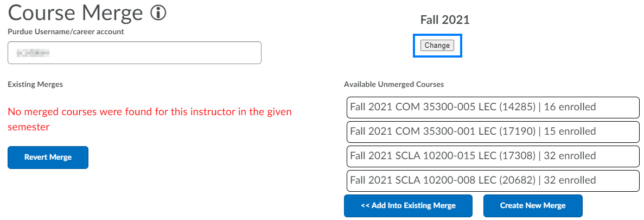Click the Revert Merge button

point(48,158)
